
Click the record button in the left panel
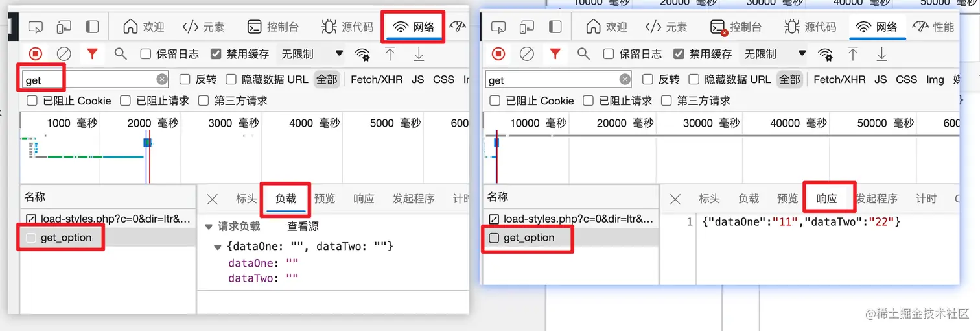pyautogui.click(x=36, y=54)
